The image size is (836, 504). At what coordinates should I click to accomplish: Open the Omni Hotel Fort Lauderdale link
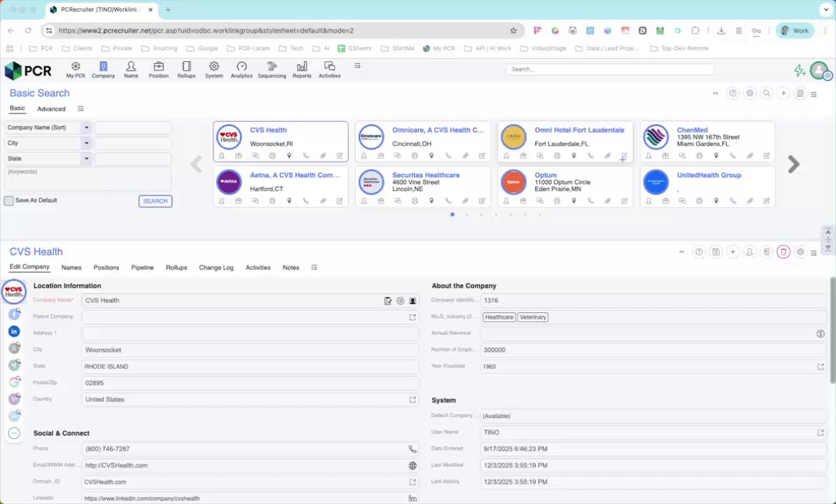[579, 130]
